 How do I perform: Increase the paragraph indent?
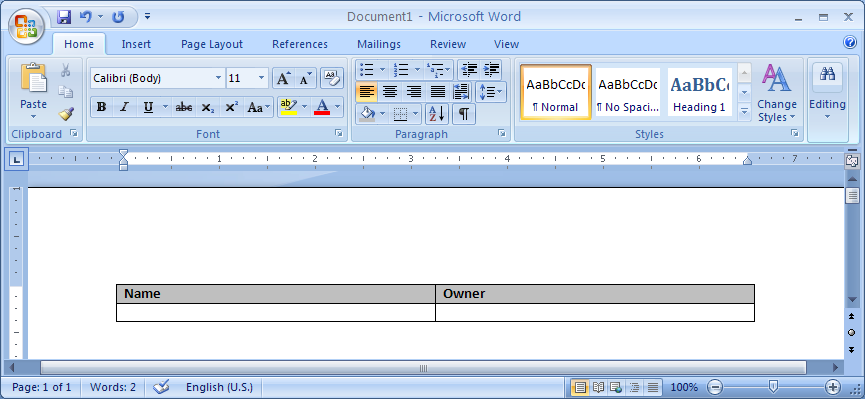point(491,70)
